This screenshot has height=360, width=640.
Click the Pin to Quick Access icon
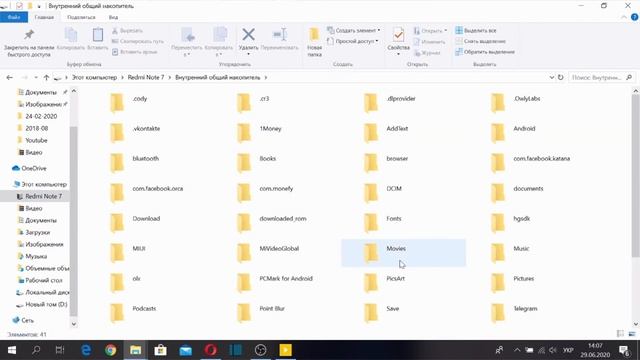pyautogui.click(x=29, y=35)
